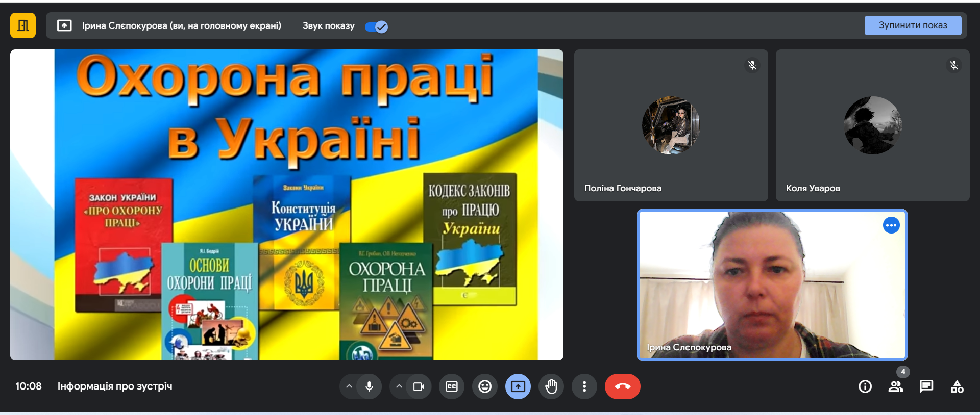
Task: Open options on Ірина Слєпокурова's video tile
Action: click(x=891, y=225)
